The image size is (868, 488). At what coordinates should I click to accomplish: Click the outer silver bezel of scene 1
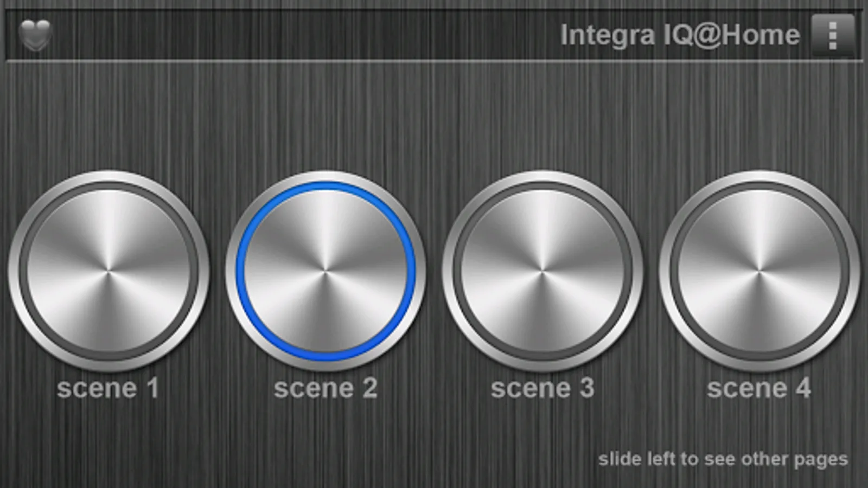[108, 176]
